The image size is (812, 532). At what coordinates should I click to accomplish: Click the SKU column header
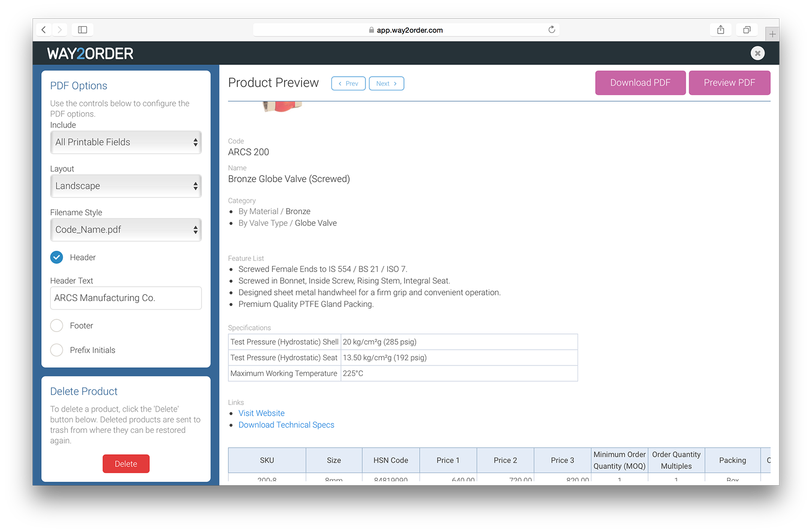coord(267,460)
